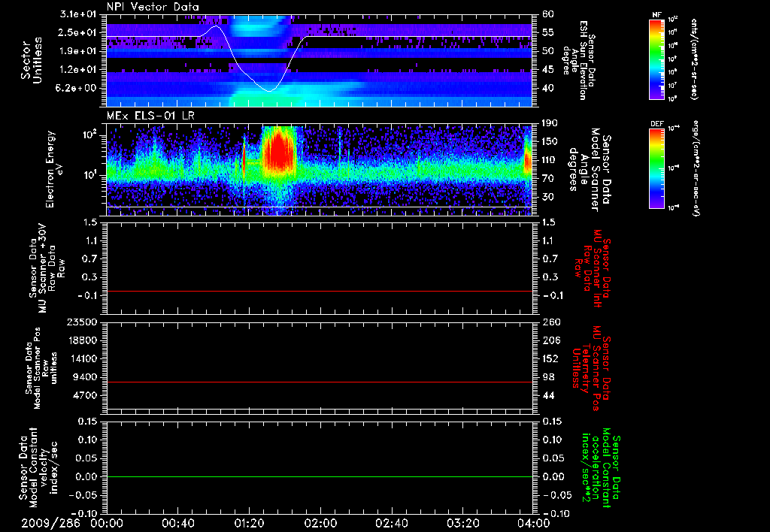
Task: Click the MEx ELS-01 LR panel title
Action: click(150, 116)
